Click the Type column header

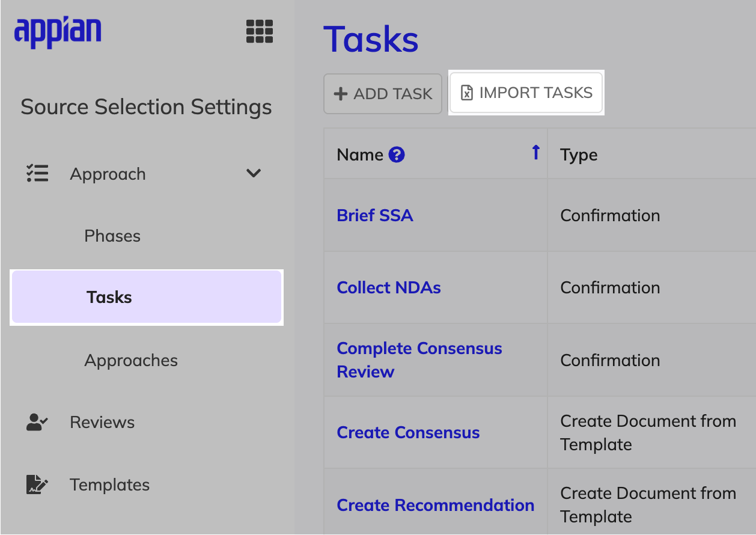coord(579,155)
